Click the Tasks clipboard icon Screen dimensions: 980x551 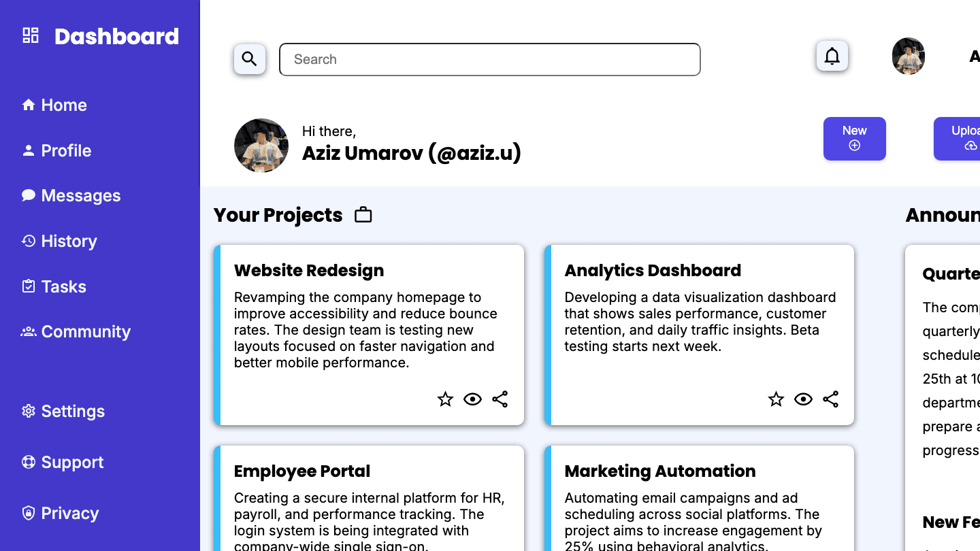click(x=29, y=286)
